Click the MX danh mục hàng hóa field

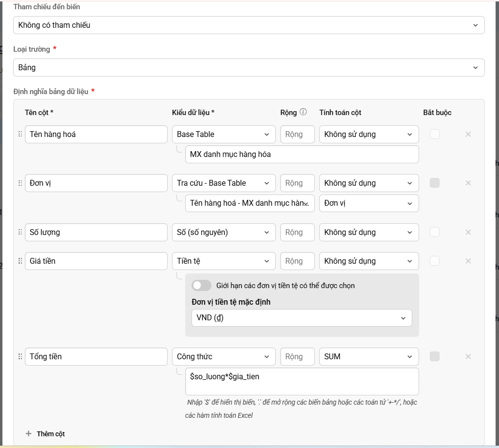point(302,154)
